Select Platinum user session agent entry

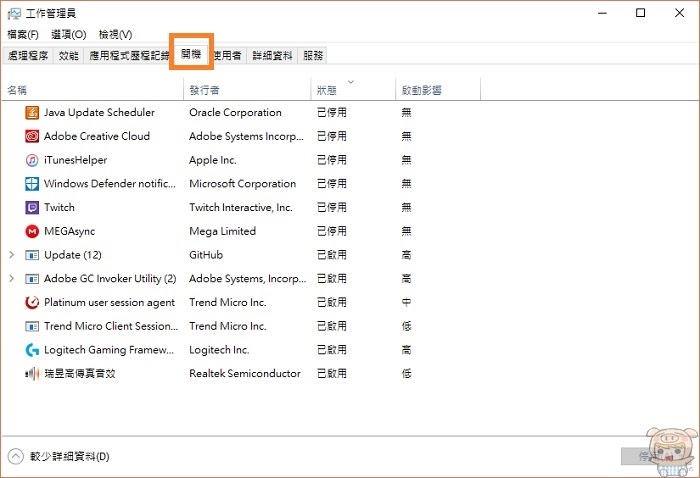pos(109,302)
